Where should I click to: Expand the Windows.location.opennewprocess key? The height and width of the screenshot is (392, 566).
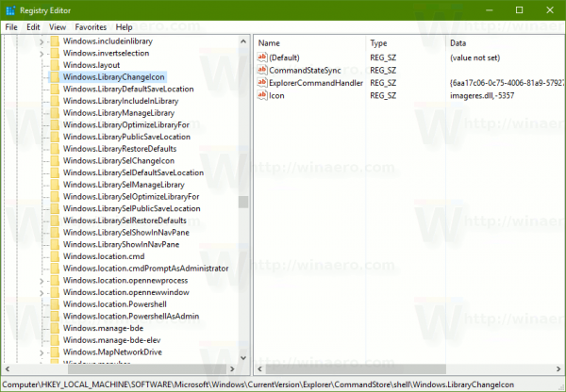pyautogui.click(x=42, y=282)
